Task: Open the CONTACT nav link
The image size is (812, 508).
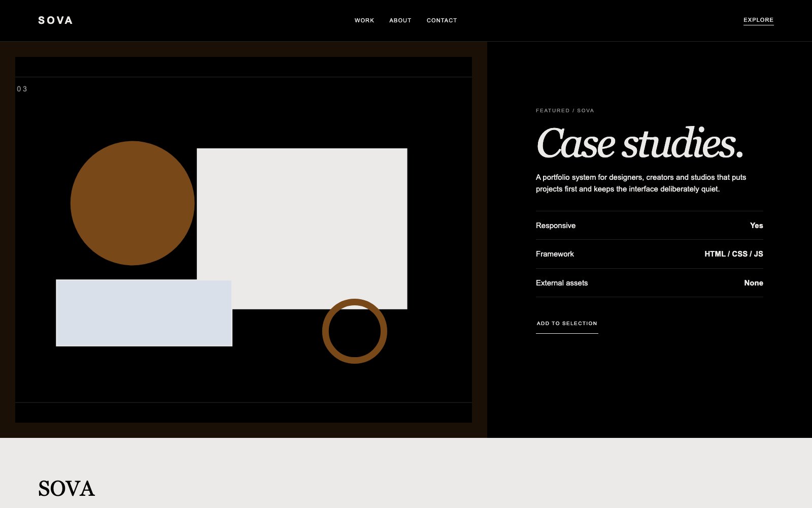Action: (x=442, y=20)
